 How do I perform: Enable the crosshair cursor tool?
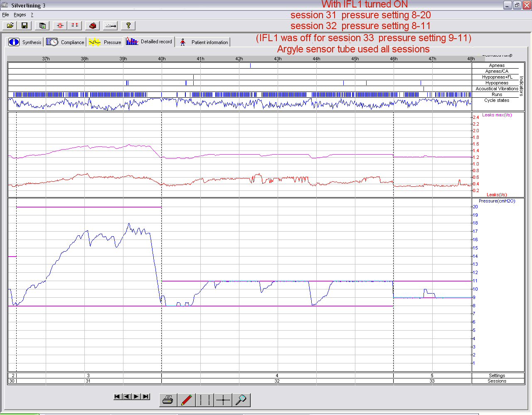(223, 400)
